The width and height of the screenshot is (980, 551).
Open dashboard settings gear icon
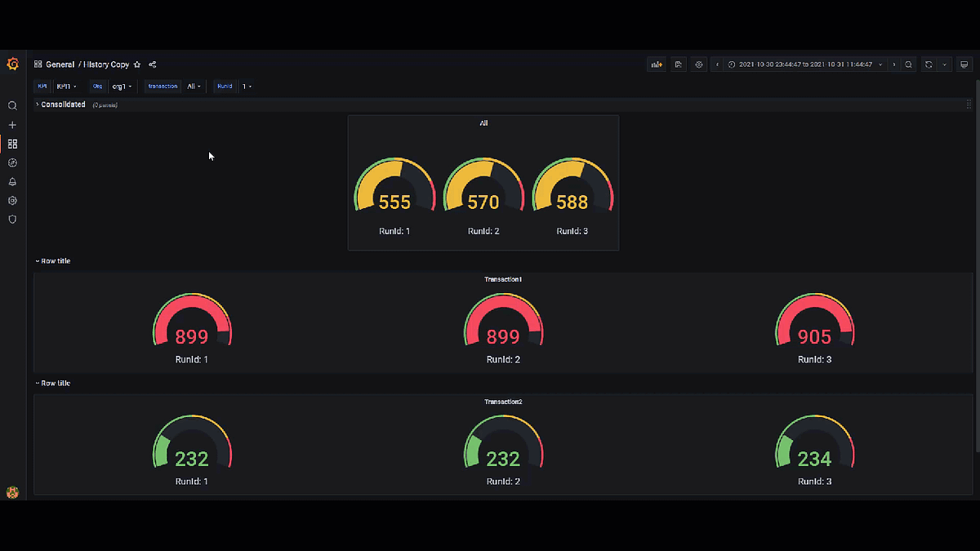point(698,64)
